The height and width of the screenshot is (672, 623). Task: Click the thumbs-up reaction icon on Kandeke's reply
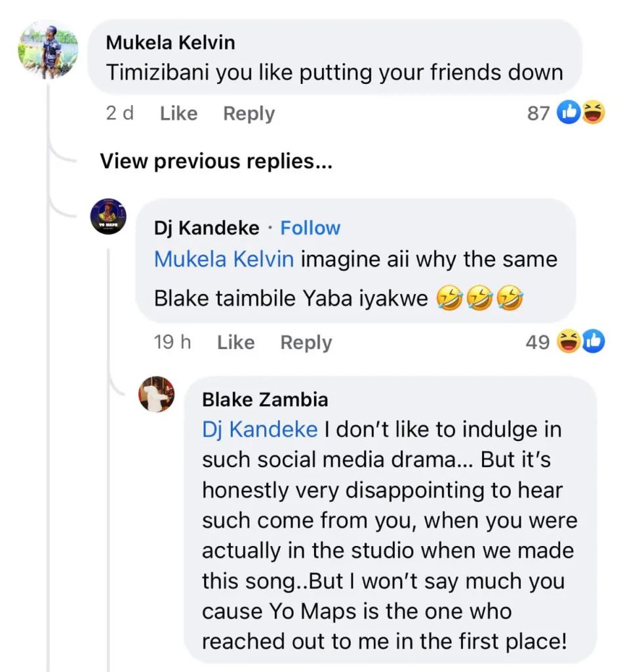coord(592,342)
